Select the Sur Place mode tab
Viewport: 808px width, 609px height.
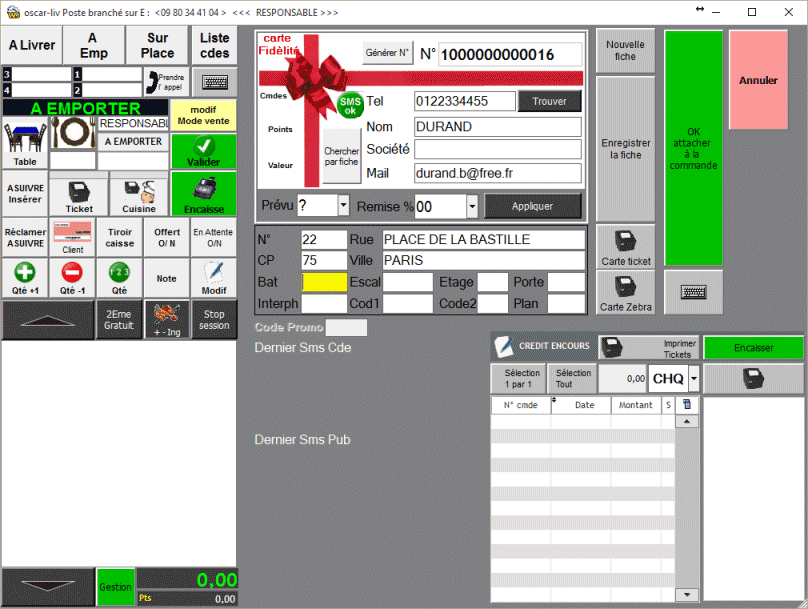pyautogui.click(x=157, y=45)
